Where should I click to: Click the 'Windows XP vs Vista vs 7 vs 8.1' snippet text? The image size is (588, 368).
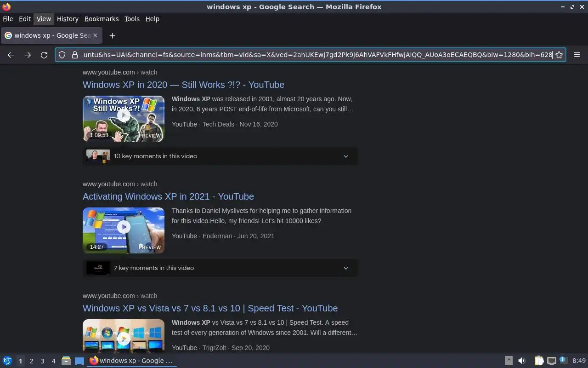[265, 328]
